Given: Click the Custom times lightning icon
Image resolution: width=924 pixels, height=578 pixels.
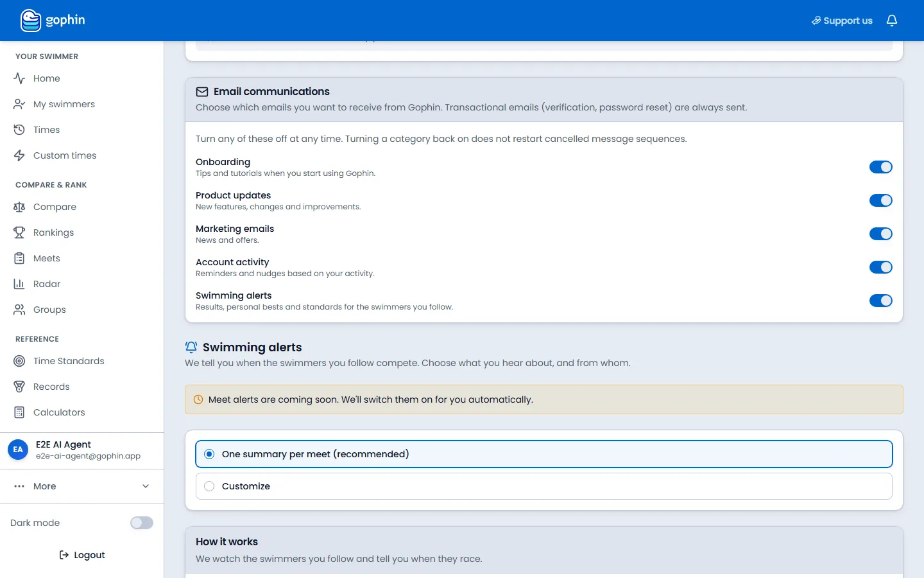Looking at the screenshot, I should [x=19, y=155].
